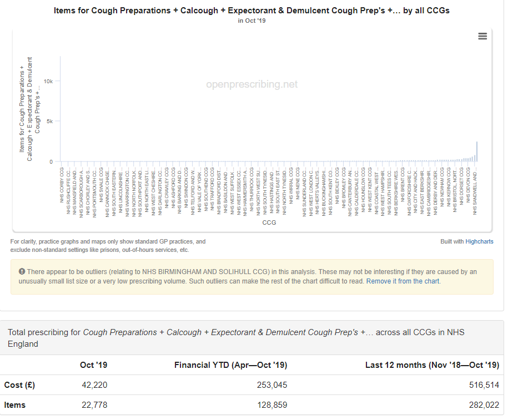Click the 'NHS VALE OF YORK...' axis label
Image resolution: width=508 pixels, height=420 pixels.
(199, 189)
